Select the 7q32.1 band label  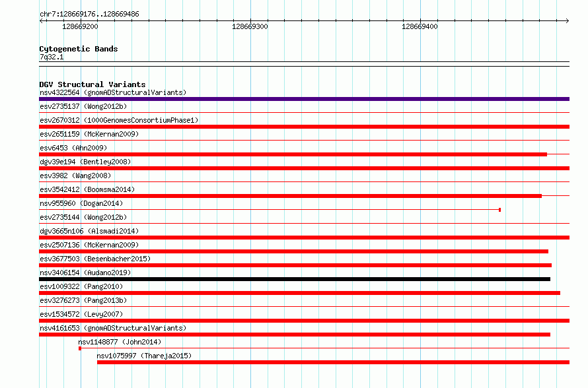52,57
